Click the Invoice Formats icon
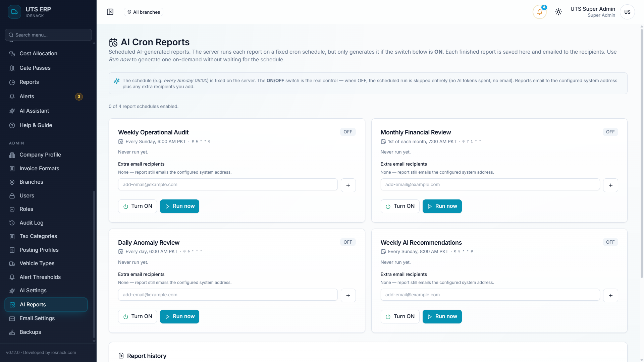 tap(12, 169)
